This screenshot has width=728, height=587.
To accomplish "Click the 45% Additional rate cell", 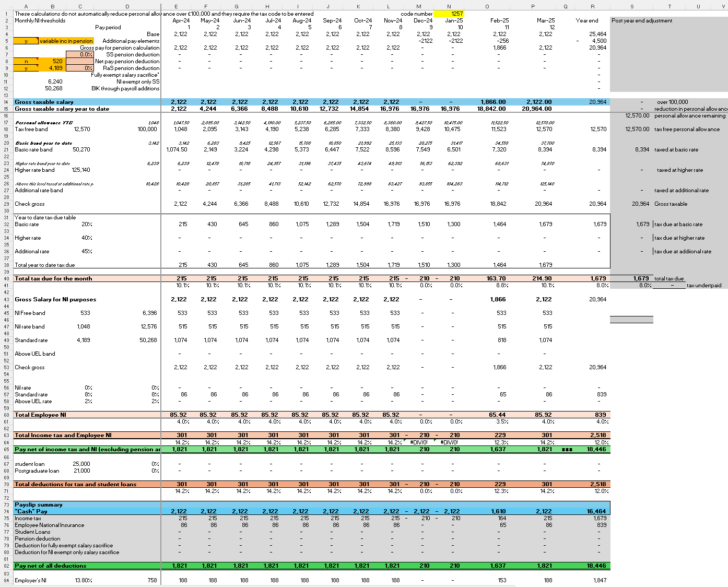I will coord(87,251).
